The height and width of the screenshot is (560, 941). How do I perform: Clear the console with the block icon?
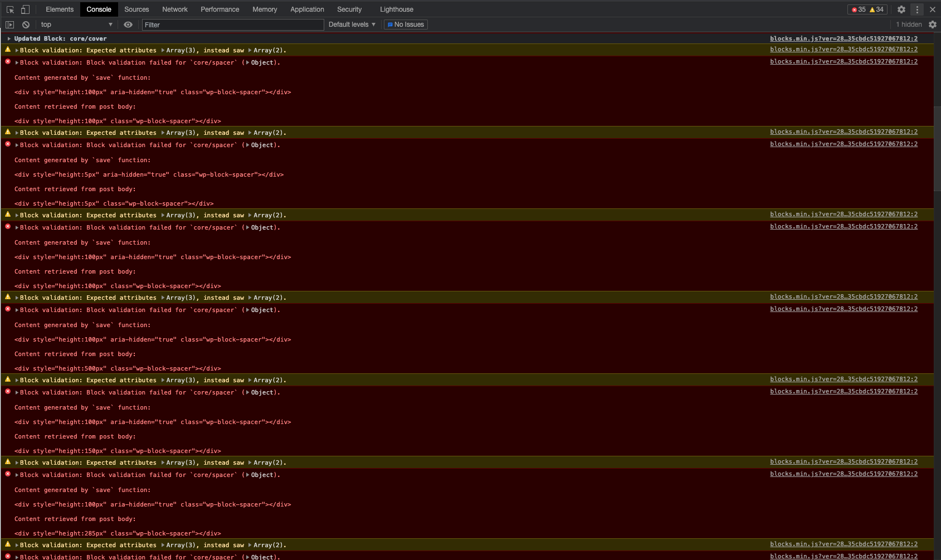coord(26,25)
